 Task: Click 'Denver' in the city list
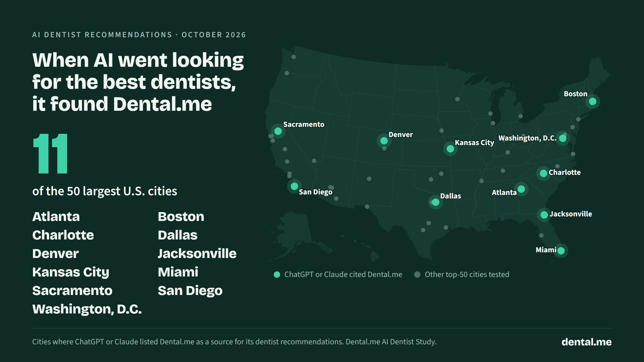pos(56,254)
